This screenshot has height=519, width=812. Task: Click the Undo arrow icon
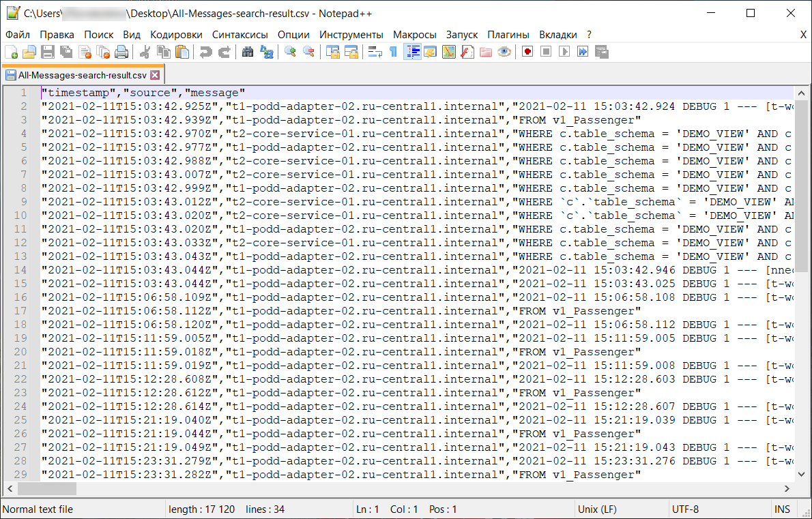(205, 52)
